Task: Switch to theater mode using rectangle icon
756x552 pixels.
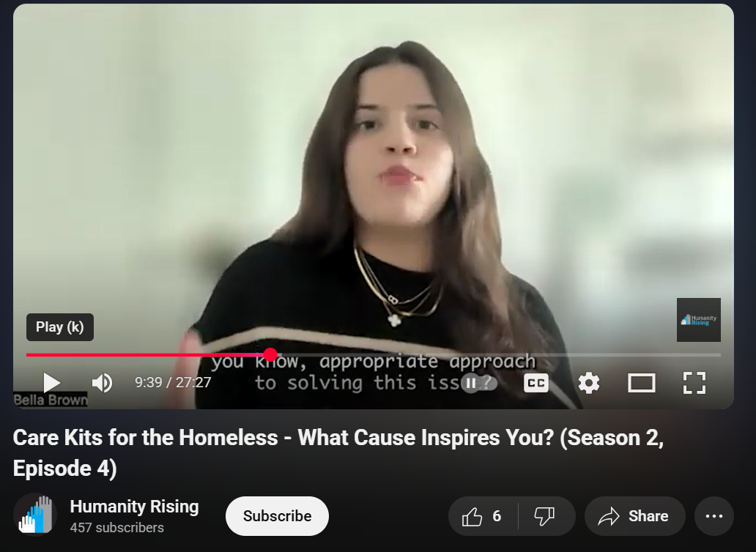Action: (x=641, y=384)
